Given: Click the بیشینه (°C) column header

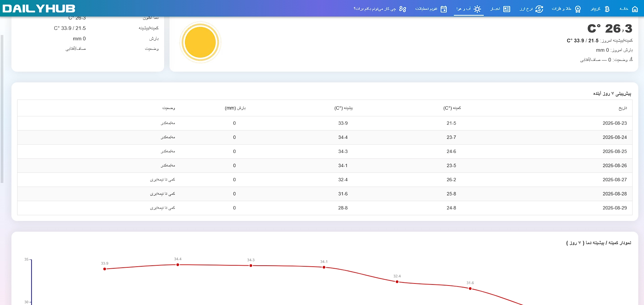Looking at the screenshot, I should [x=343, y=108].
